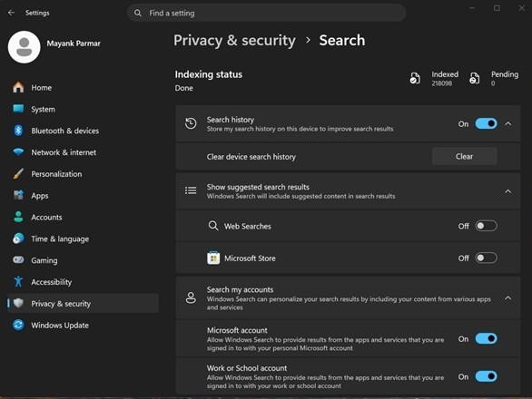Select Personalization in the sidebar
532x399 pixels.
coord(84,174)
